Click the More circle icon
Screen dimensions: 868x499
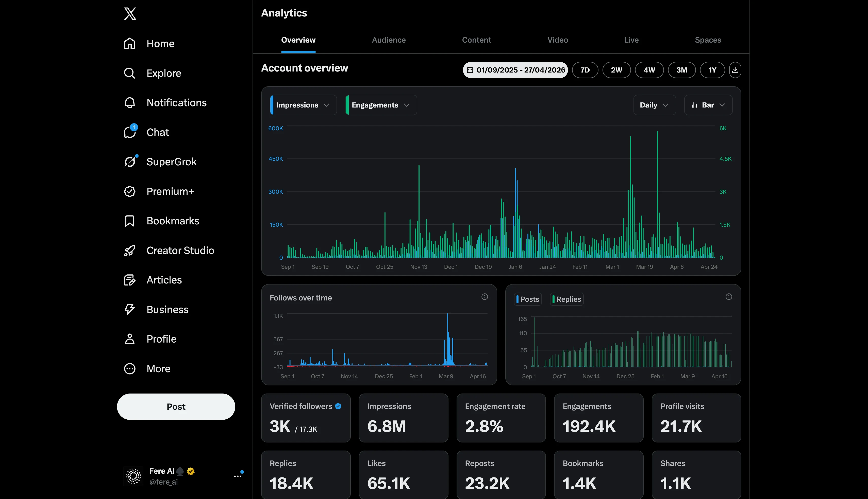(130, 368)
